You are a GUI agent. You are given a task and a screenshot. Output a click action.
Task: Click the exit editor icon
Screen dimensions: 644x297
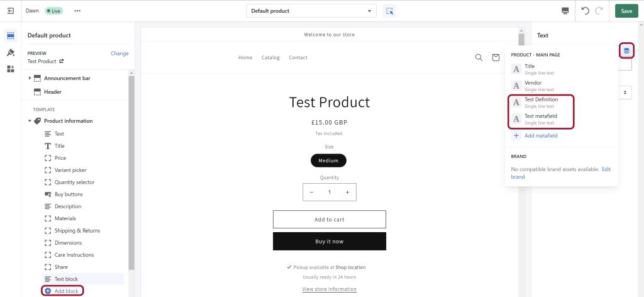tap(11, 11)
